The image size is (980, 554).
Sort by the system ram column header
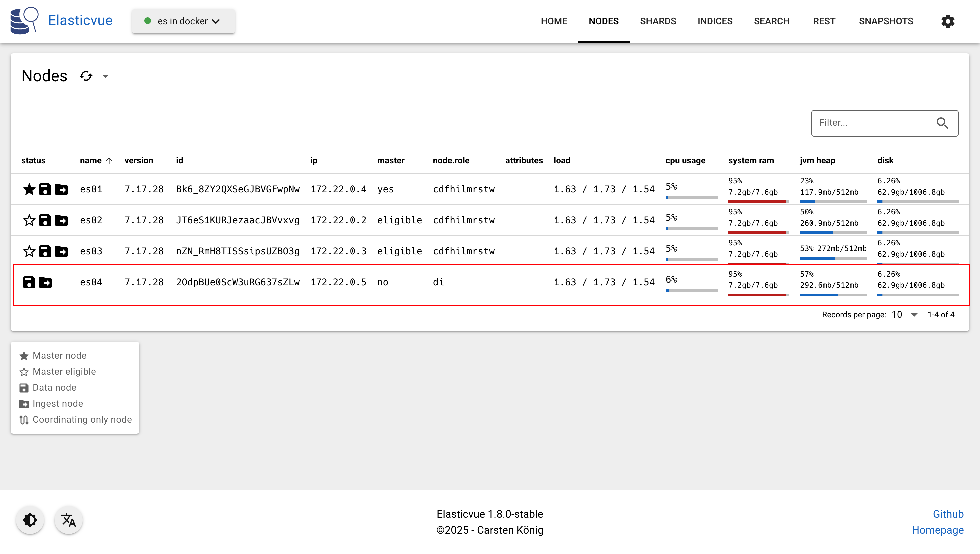tap(751, 161)
